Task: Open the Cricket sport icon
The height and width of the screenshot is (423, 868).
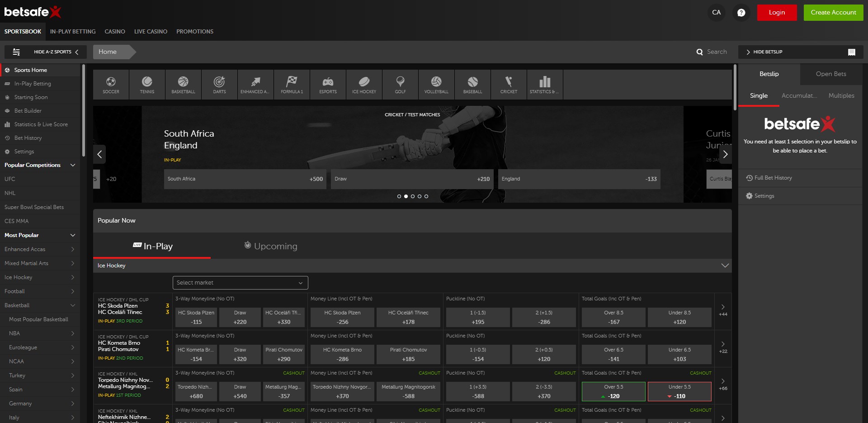Action: pos(509,85)
